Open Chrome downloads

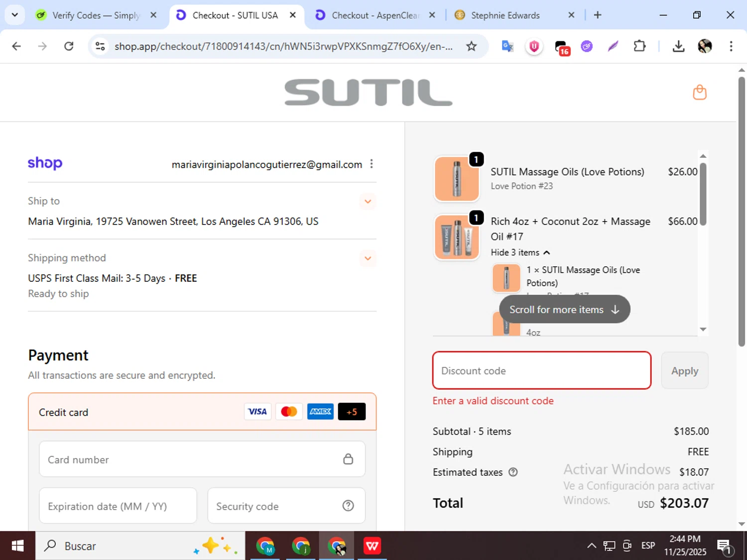(x=678, y=46)
